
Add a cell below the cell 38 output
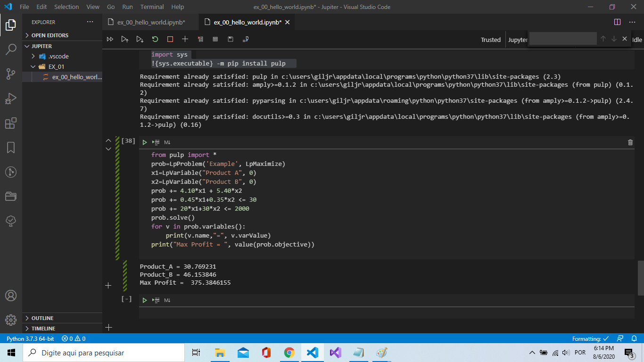pyautogui.click(x=108, y=285)
